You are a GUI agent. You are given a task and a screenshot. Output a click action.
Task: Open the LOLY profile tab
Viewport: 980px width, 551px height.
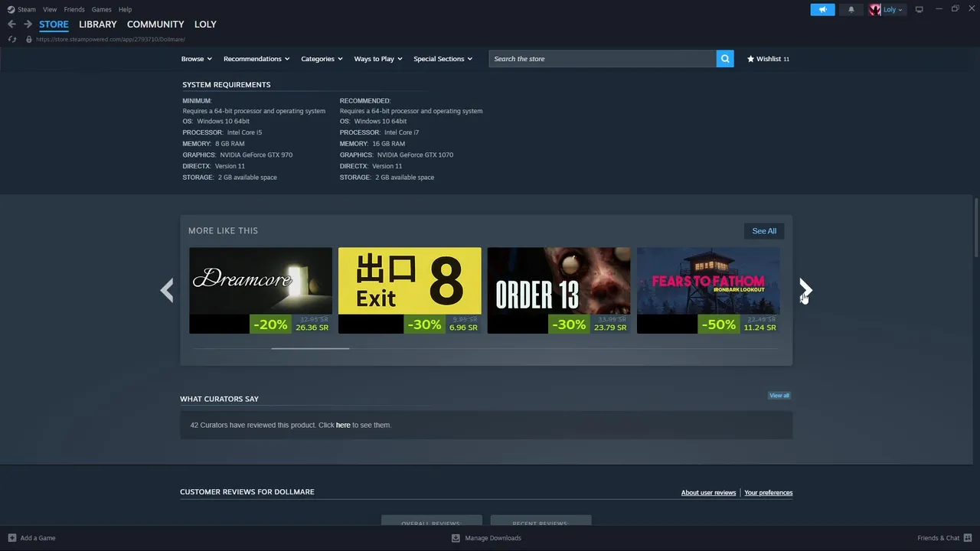click(x=205, y=24)
